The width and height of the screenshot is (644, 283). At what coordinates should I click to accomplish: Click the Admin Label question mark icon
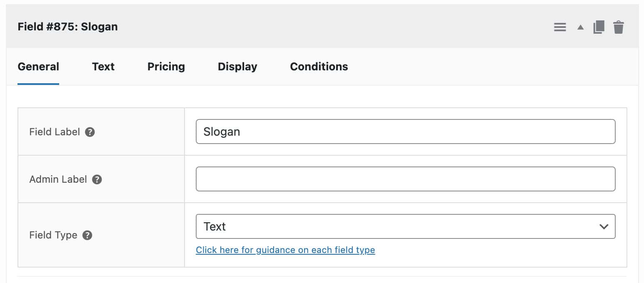pos(97,179)
